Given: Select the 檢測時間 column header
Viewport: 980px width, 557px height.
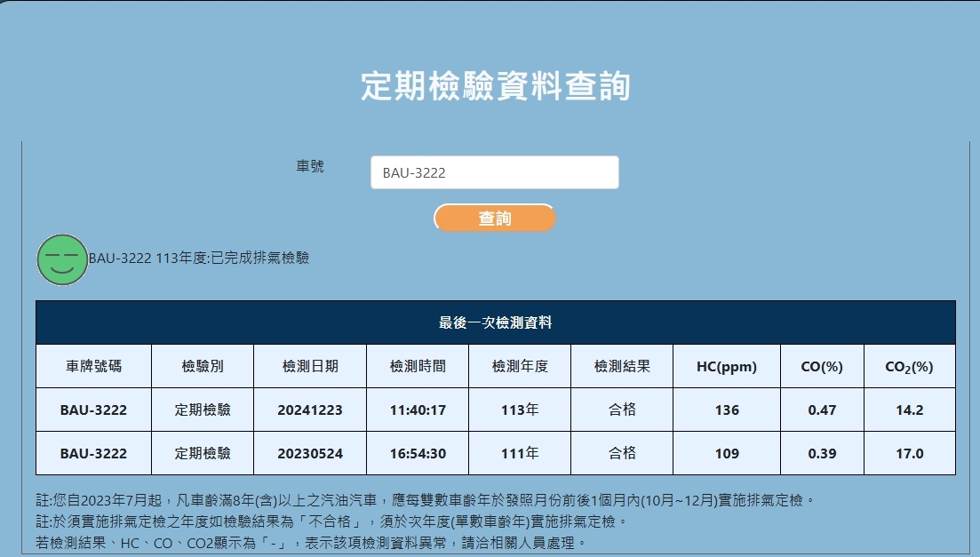Looking at the screenshot, I should pyautogui.click(x=418, y=366).
